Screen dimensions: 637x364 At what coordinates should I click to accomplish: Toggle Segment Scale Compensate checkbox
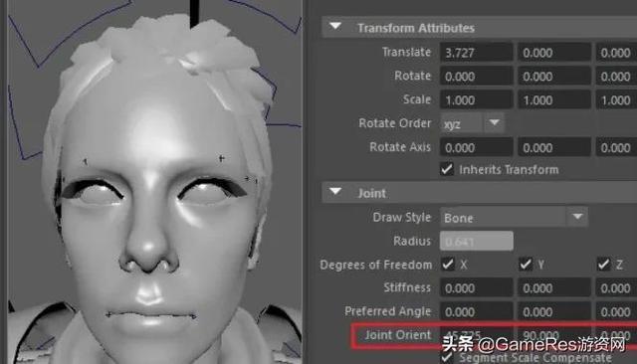click(447, 357)
